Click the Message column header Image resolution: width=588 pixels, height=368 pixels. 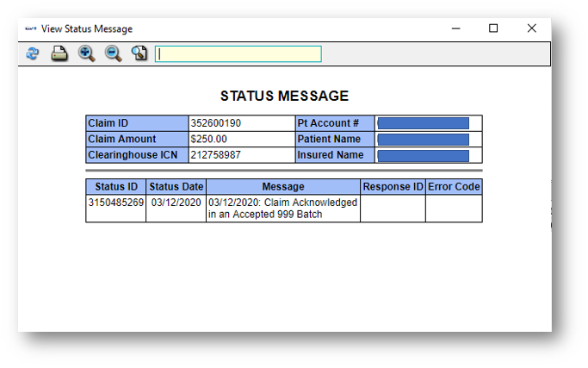283,187
